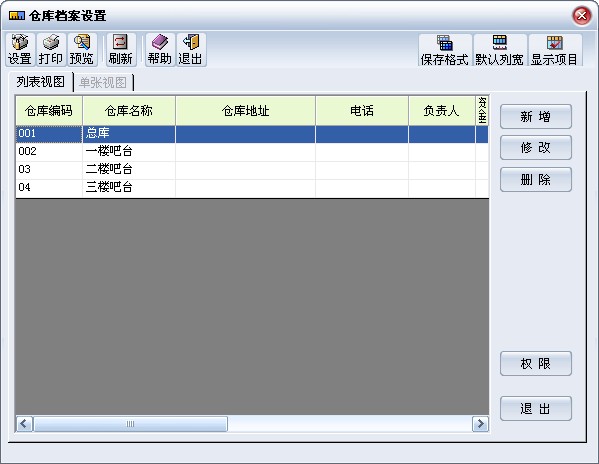Click the horizontal scrollbar thumb

[131, 424]
